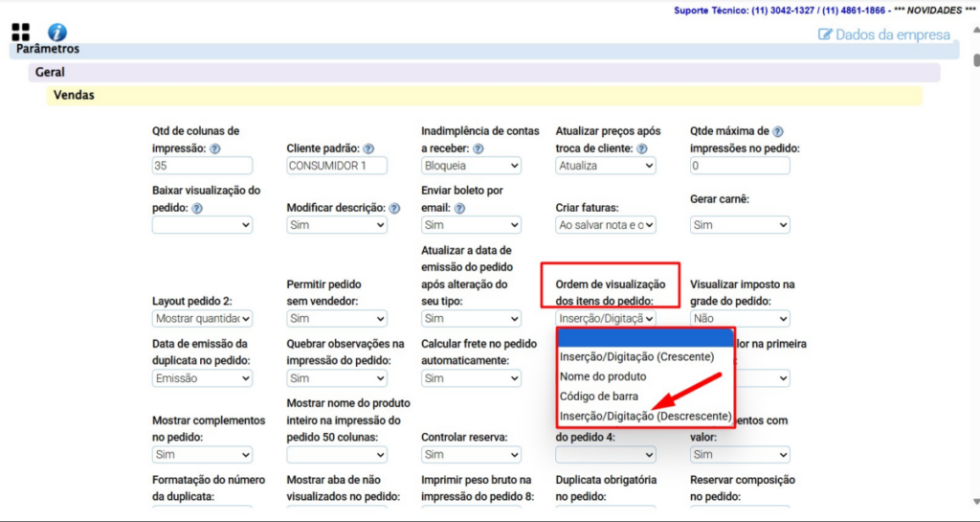Click the Qtd de colunas de impressão field
The image size is (980, 522).
pyautogui.click(x=203, y=166)
